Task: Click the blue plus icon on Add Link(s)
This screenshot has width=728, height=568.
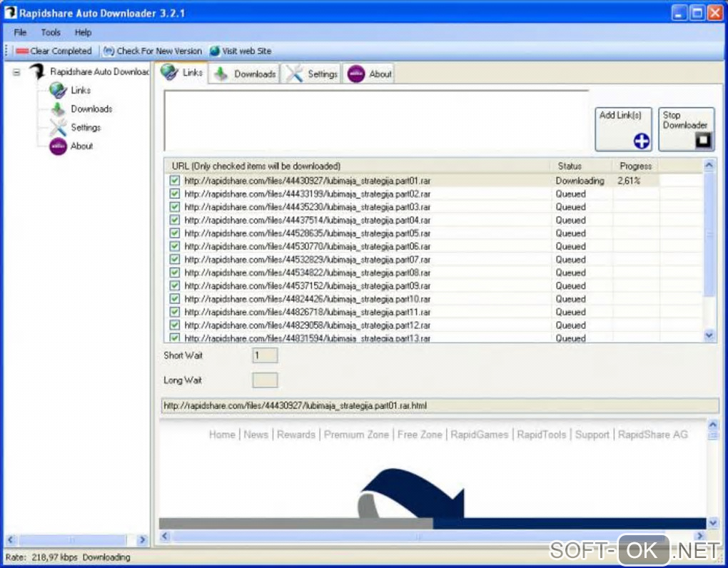Action: point(642,141)
